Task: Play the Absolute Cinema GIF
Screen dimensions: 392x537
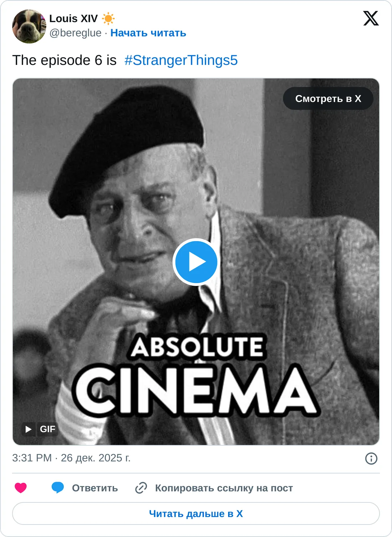Action: 196,262
